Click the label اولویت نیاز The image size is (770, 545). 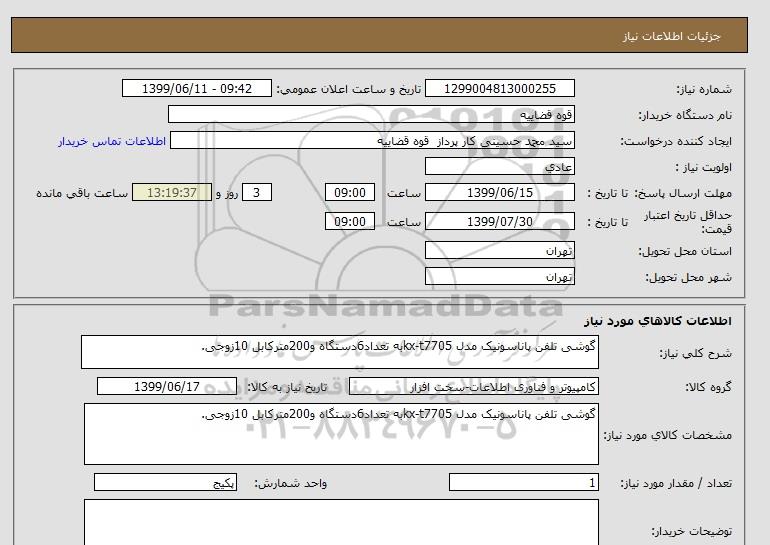point(704,167)
